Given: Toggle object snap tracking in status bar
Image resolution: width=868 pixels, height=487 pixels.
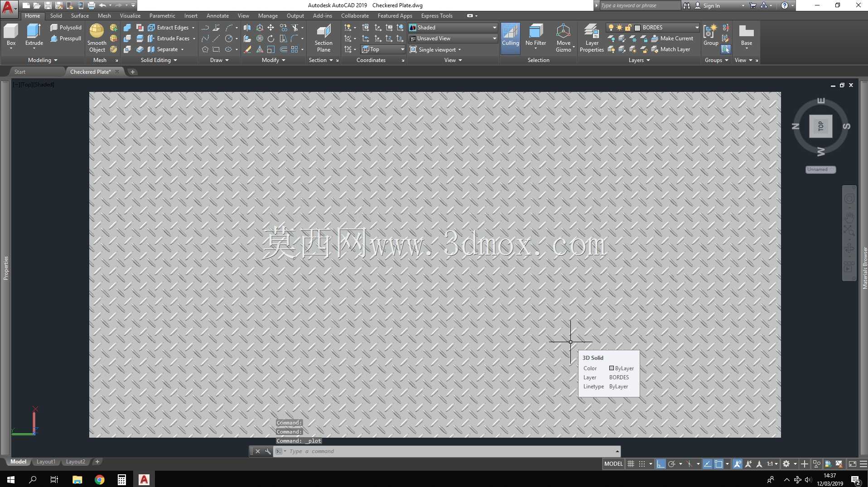Looking at the screenshot, I should (x=707, y=463).
